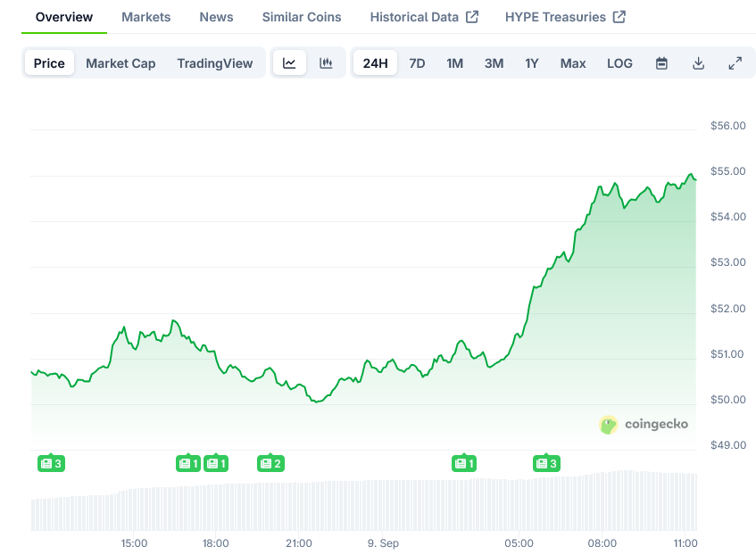Select the Max time range
Viewport: 756px width, 555px height.
click(x=573, y=63)
